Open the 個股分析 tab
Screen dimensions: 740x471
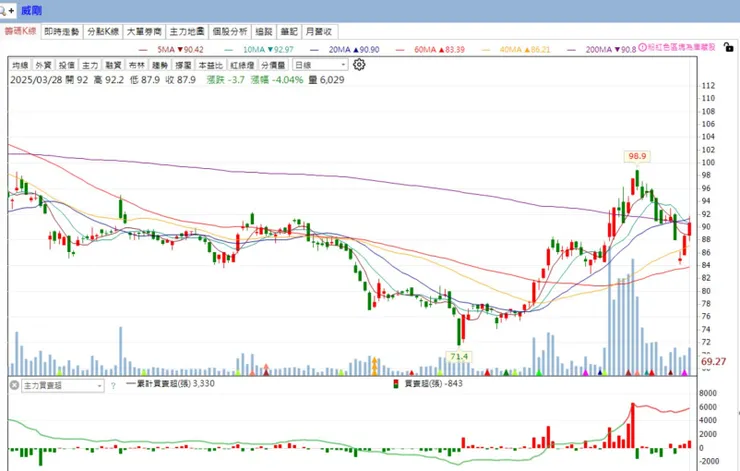pos(230,32)
